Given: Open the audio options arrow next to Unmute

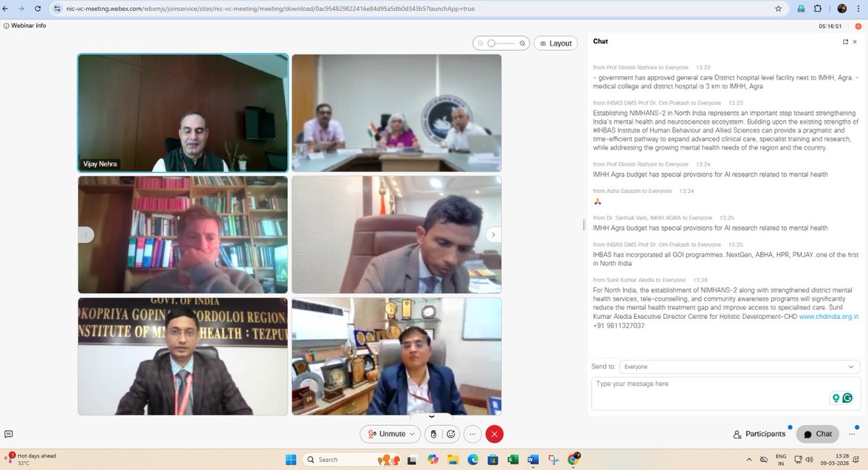Looking at the screenshot, I should 413,434.
